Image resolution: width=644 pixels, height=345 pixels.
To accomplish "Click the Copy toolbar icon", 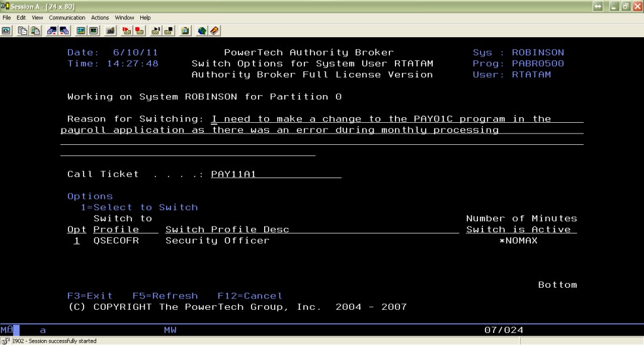I will click(x=23, y=31).
